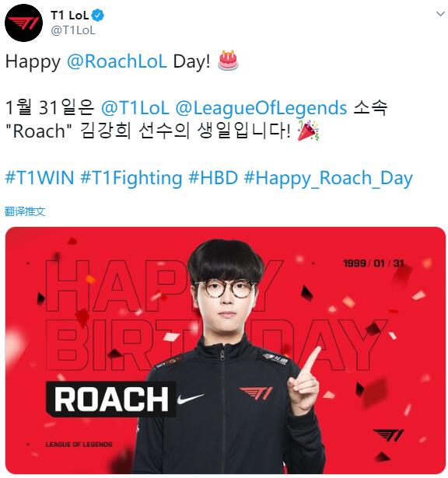This screenshot has width=448, height=478.
Task: Click the T1 logo on the jacket
Action: coord(256,393)
